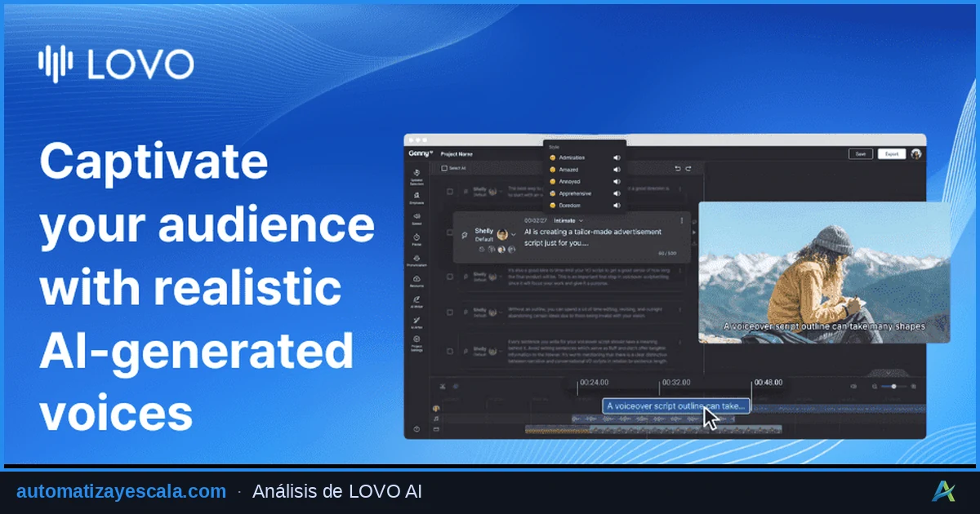Preview the Admiration style speaker icon

[617, 157]
